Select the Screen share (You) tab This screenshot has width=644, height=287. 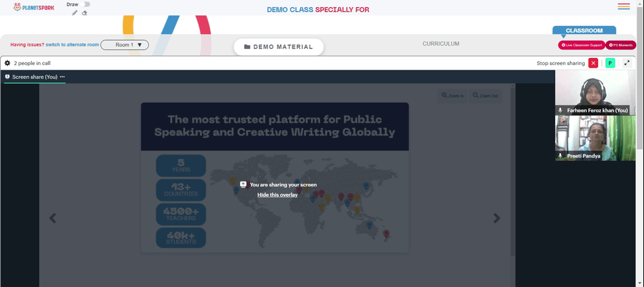pos(35,77)
